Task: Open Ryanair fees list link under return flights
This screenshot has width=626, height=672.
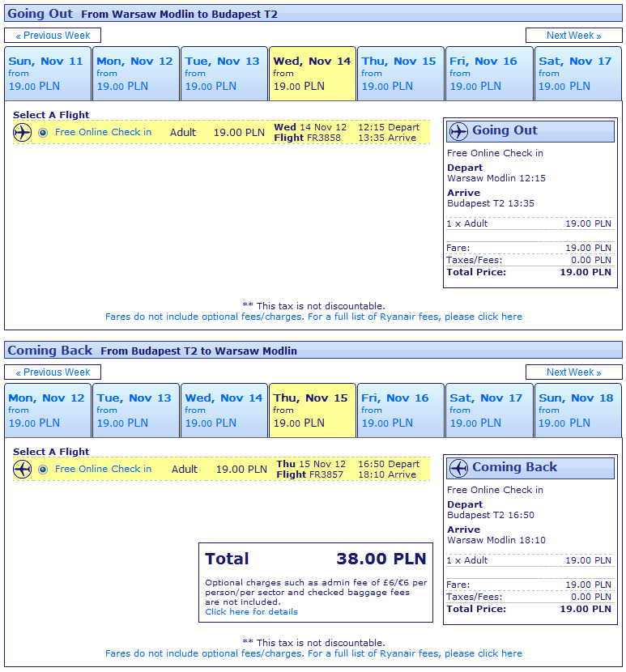Action: (313, 653)
